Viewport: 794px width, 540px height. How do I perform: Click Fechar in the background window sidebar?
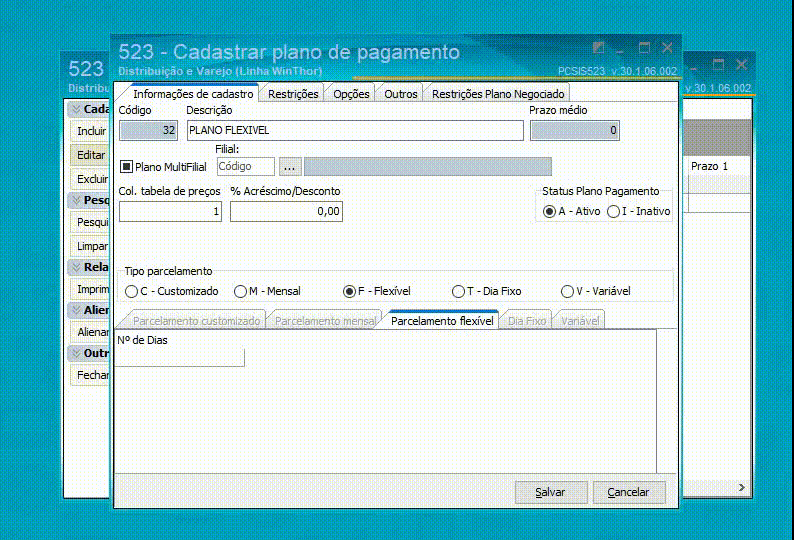point(91,375)
